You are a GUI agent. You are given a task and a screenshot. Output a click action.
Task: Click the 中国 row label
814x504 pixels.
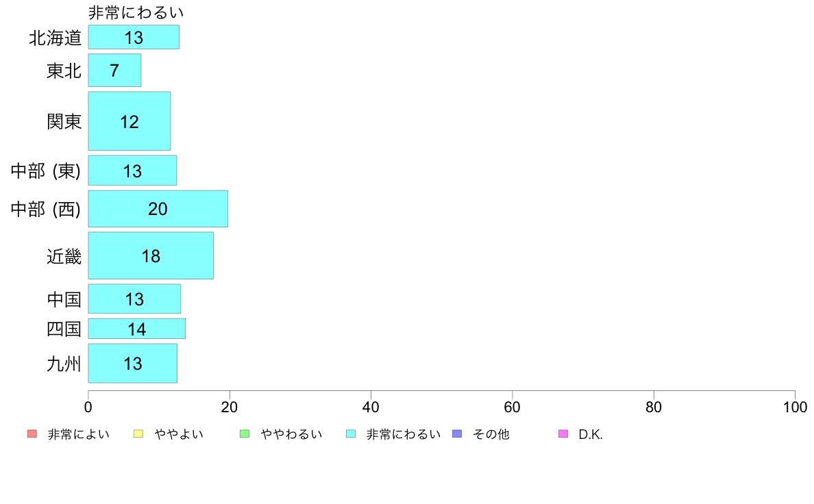click(x=64, y=299)
